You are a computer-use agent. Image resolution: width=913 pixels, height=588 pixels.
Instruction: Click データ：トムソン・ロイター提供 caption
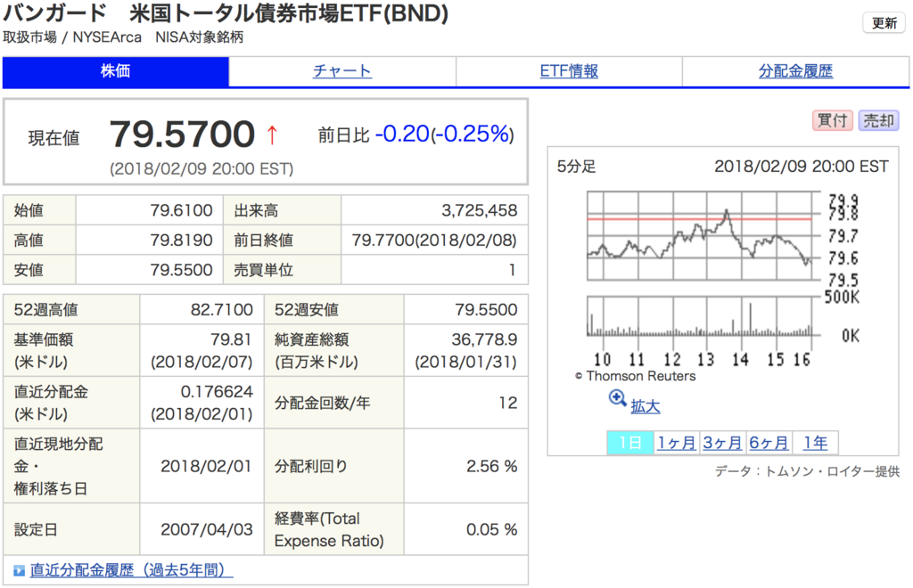[806, 471]
